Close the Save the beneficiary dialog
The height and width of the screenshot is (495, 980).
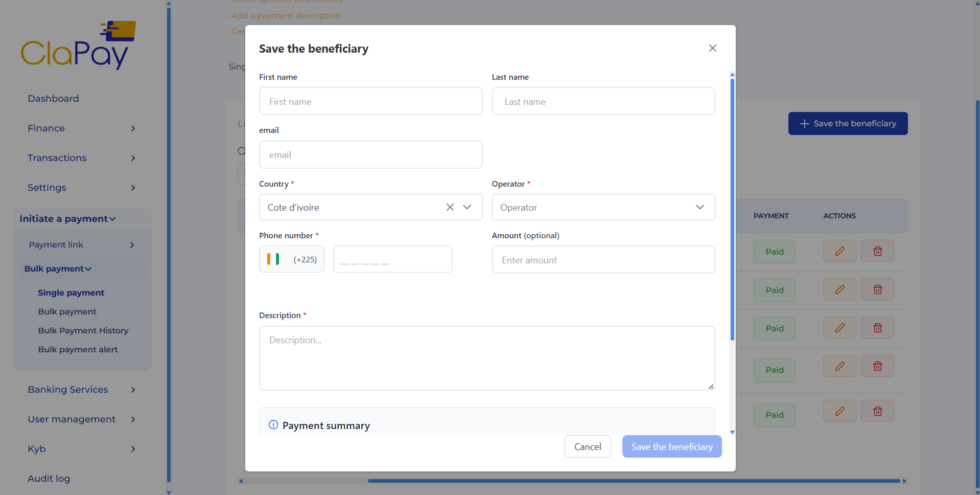(x=712, y=48)
